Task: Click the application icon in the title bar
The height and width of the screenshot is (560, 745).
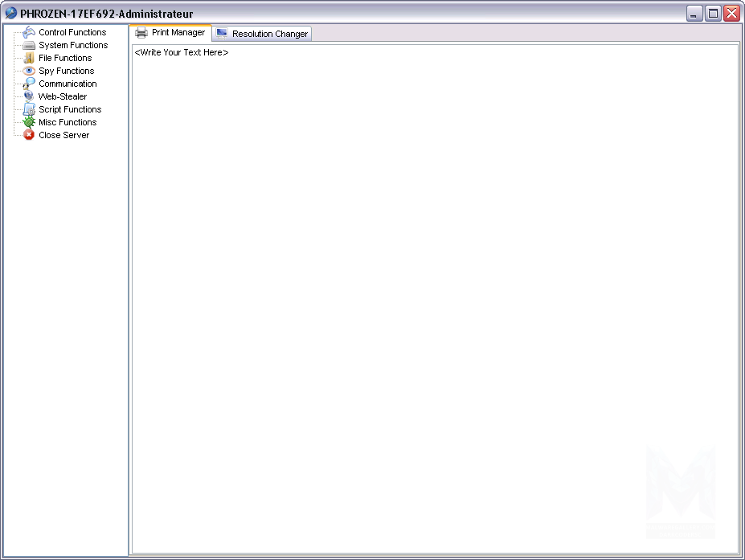Action: point(10,14)
